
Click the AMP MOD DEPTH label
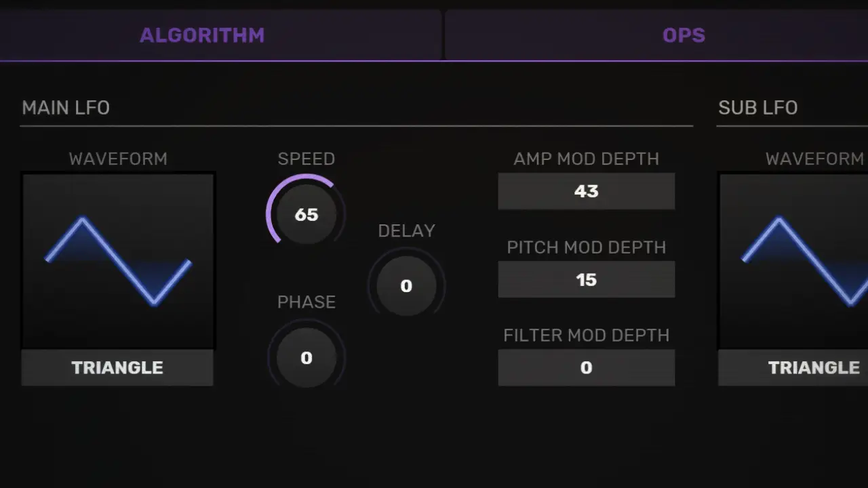point(587,159)
